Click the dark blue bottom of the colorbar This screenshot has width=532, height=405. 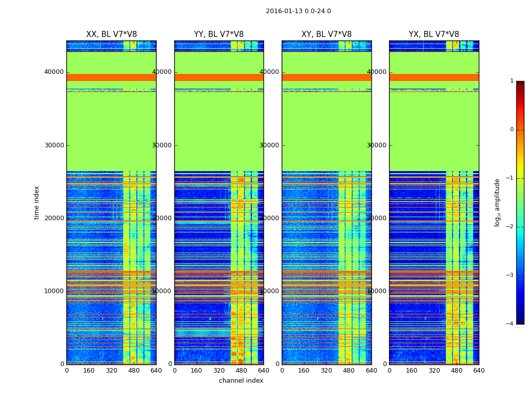tap(520, 322)
